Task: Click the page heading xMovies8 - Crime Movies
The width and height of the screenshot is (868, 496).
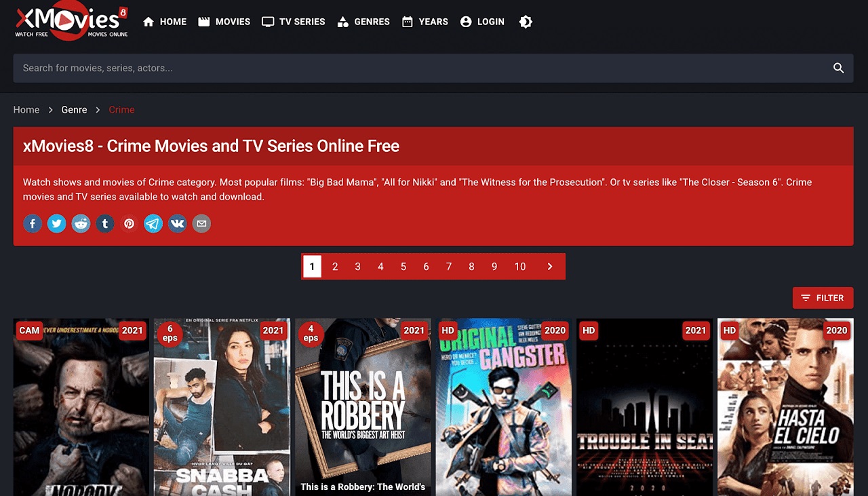Action: tap(211, 146)
